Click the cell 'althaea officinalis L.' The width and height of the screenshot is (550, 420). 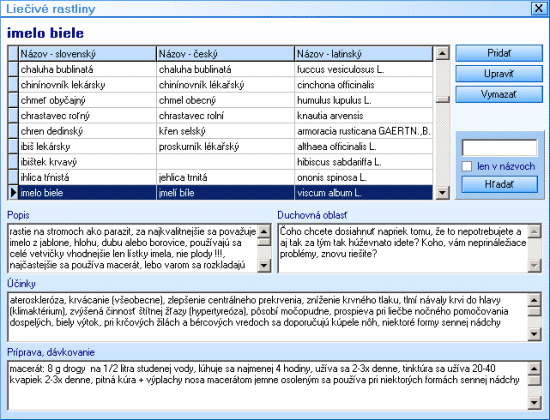click(364, 147)
